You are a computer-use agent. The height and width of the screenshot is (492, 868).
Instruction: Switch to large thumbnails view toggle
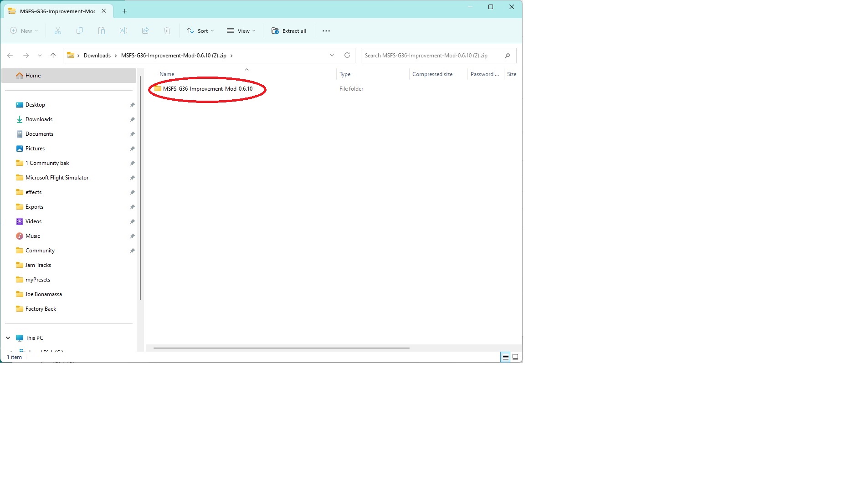point(515,357)
